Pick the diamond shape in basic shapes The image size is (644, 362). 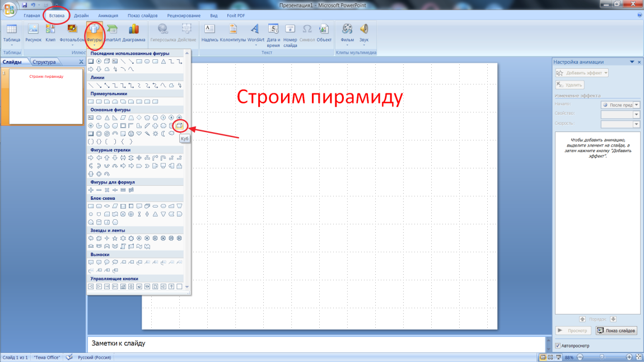coord(139,118)
